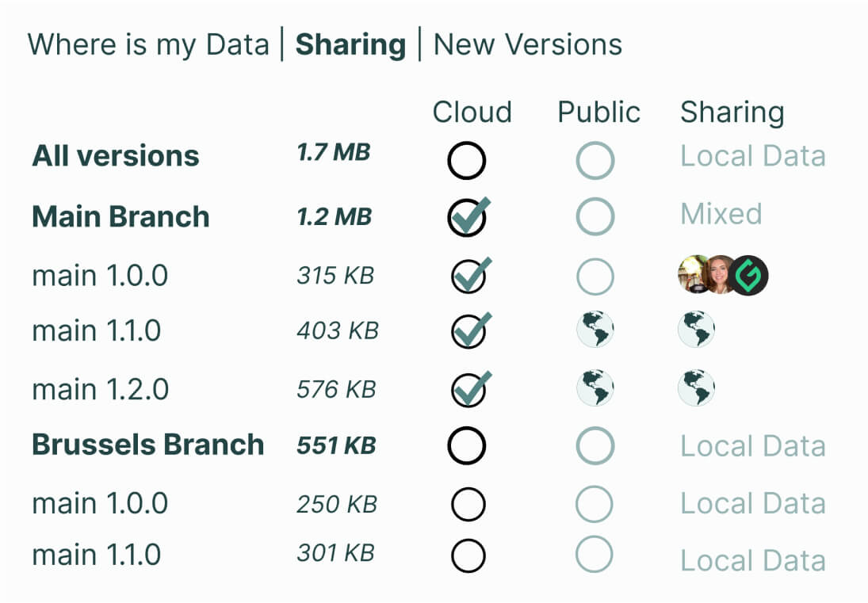This screenshot has width=868, height=603.
Task: Click the globe icon in main 1.2.0 Public column
Action: pyautogui.click(x=595, y=388)
